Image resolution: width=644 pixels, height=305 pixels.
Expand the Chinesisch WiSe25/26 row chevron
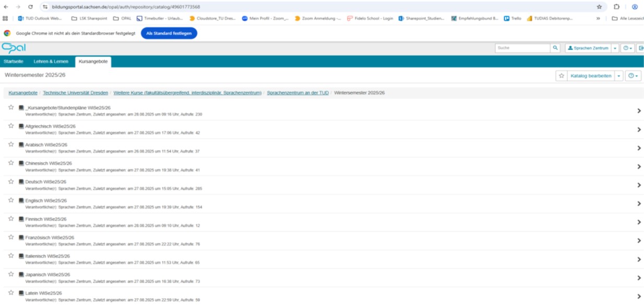tap(639, 167)
